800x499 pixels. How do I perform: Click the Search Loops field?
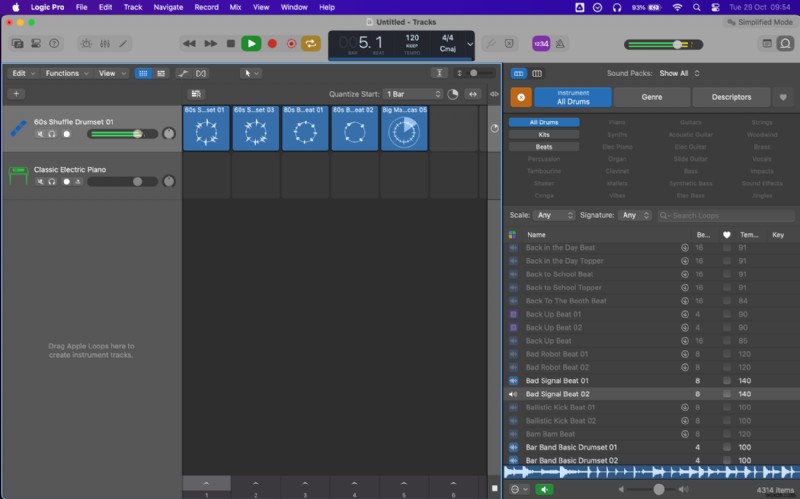point(726,215)
